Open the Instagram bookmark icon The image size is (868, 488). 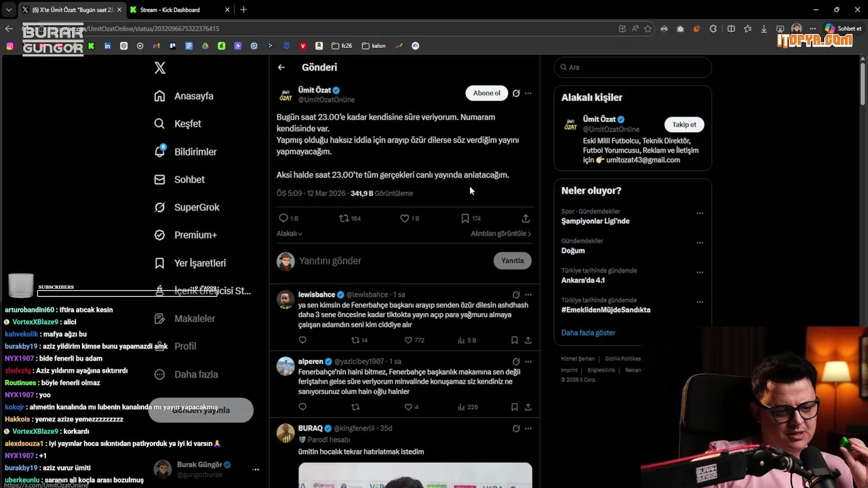(x=9, y=46)
